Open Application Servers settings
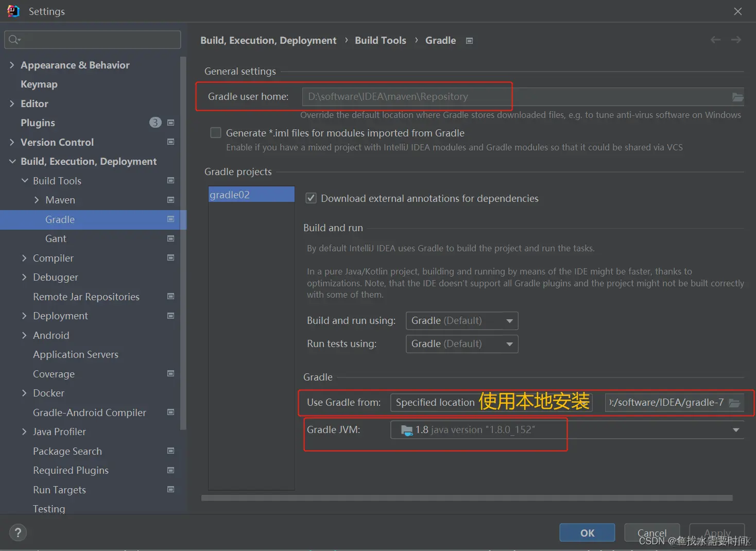Viewport: 756px width, 551px height. [76, 354]
